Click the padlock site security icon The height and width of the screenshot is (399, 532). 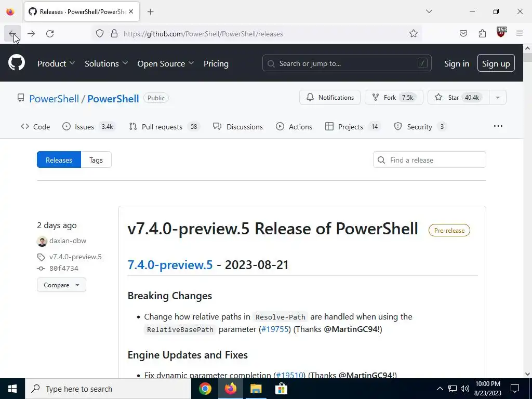coord(114,34)
